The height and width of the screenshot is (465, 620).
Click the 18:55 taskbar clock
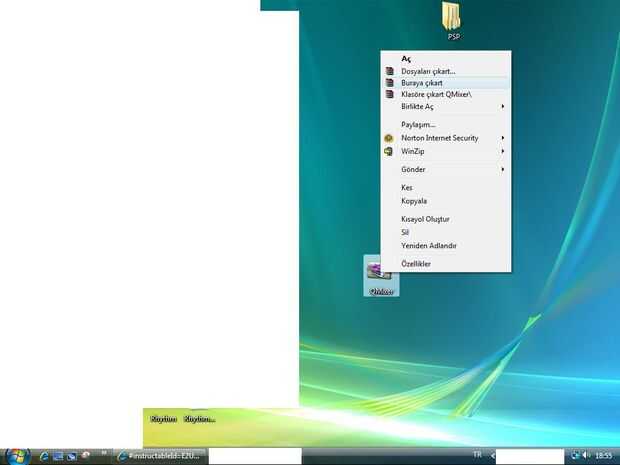coord(604,456)
